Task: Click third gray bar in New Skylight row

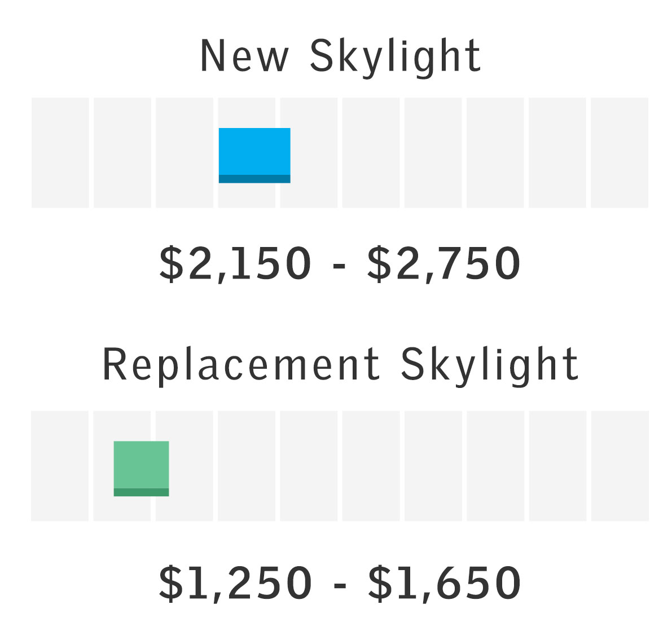Action: tap(185, 153)
